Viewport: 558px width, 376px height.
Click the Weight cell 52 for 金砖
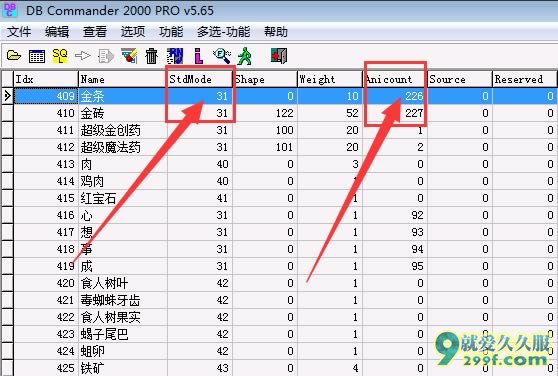[x=330, y=113]
